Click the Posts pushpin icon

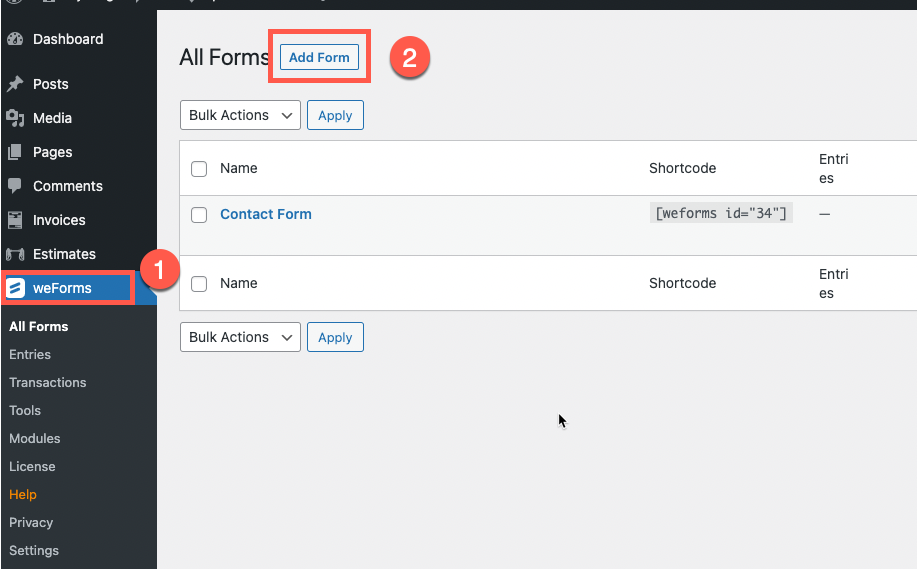15,85
